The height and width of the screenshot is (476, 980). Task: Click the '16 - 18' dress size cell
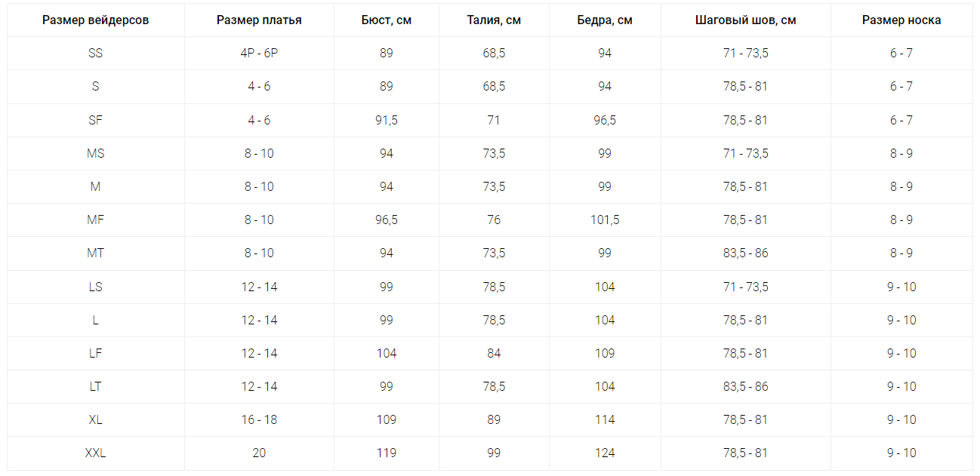click(x=259, y=420)
